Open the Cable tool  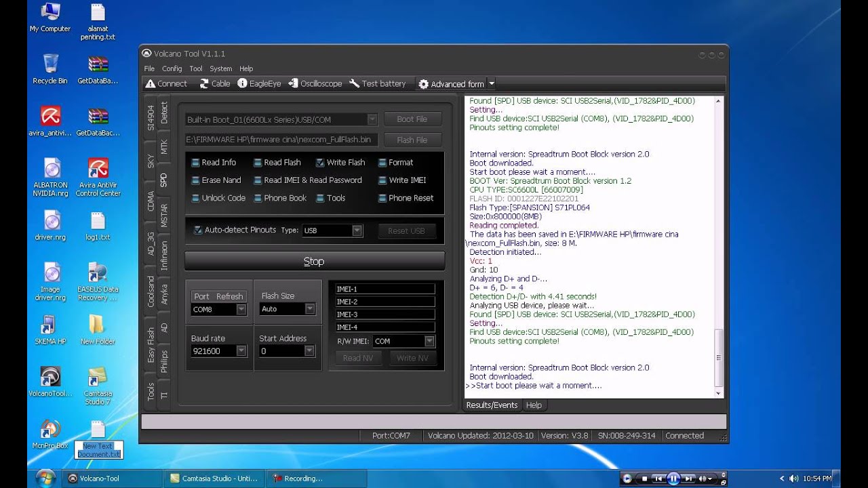215,84
